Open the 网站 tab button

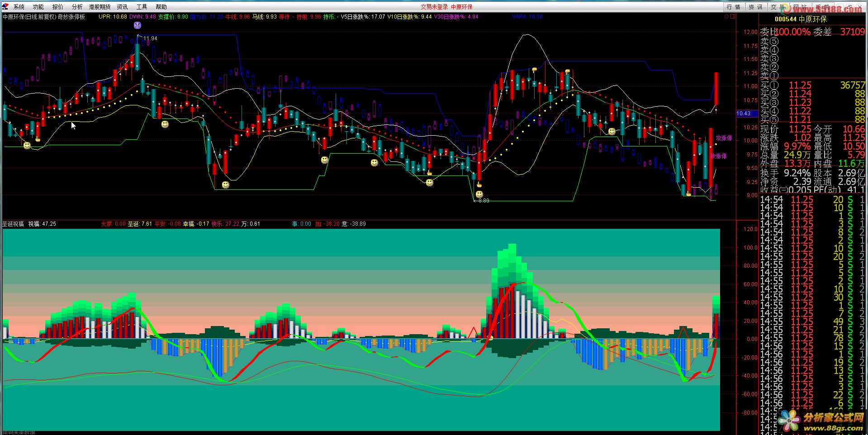[800, 7]
